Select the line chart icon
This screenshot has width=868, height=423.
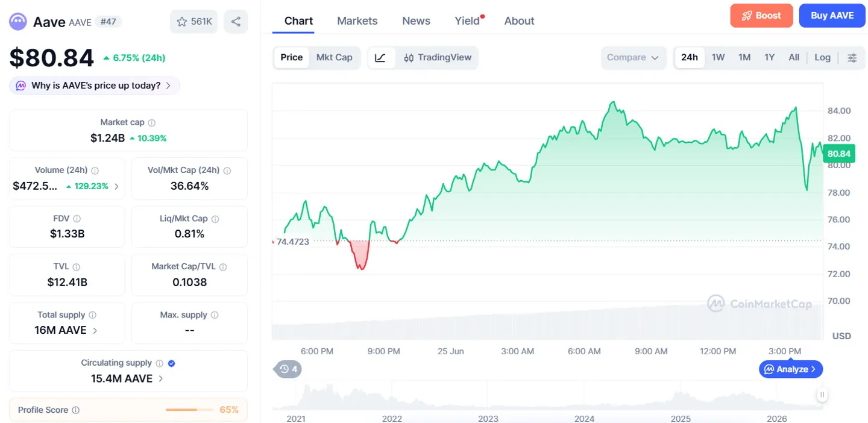(380, 57)
